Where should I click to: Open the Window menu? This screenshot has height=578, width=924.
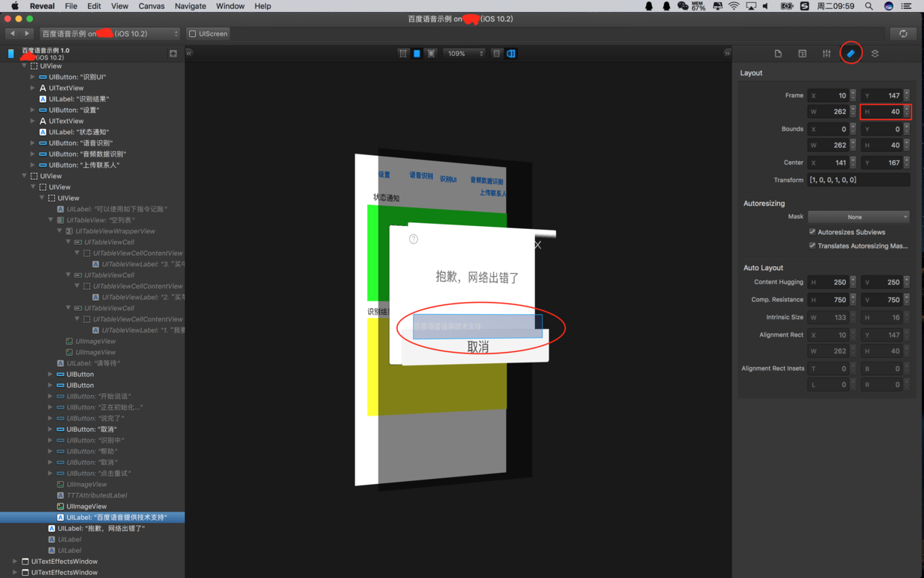point(230,6)
